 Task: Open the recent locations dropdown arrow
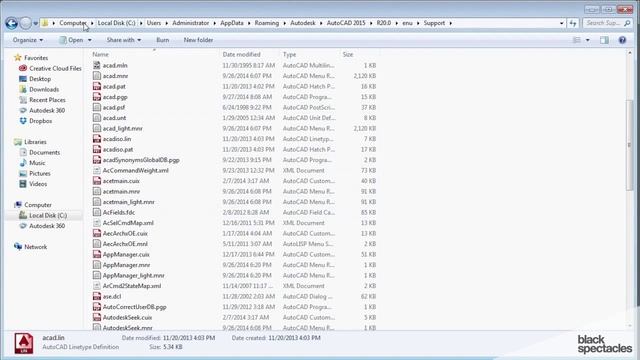click(x=36, y=24)
